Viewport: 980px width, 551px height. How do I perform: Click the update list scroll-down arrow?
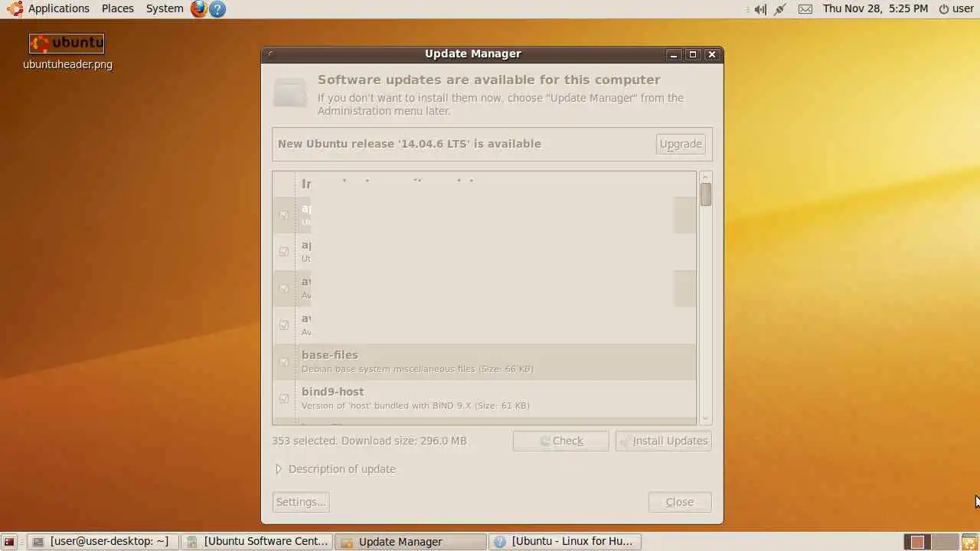(x=706, y=419)
